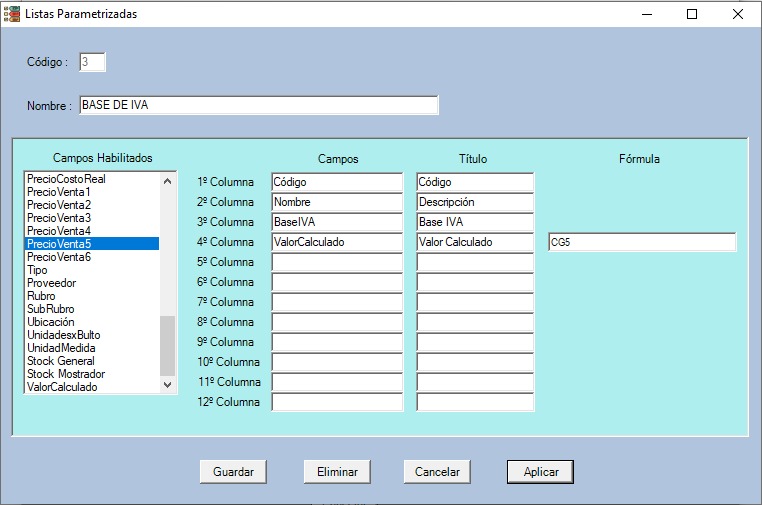The width and height of the screenshot is (762, 505).
Task: Select PrecioCostoReal in the fields list
Action: click(x=66, y=179)
